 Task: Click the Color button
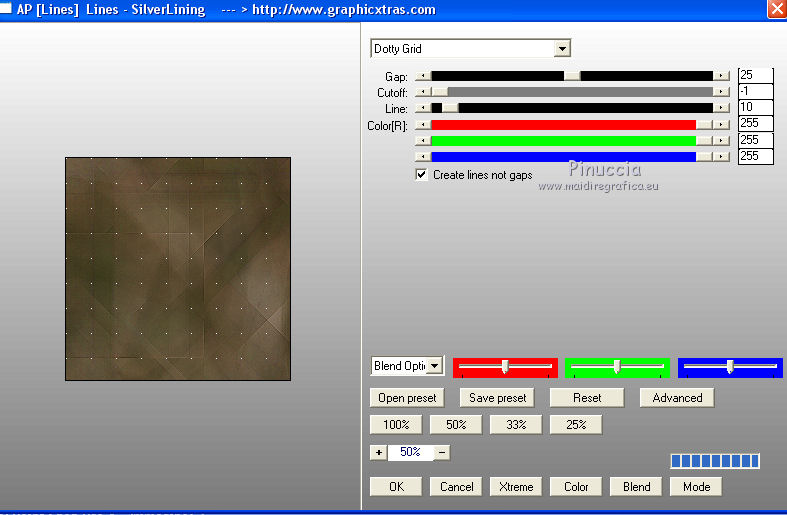[576, 487]
